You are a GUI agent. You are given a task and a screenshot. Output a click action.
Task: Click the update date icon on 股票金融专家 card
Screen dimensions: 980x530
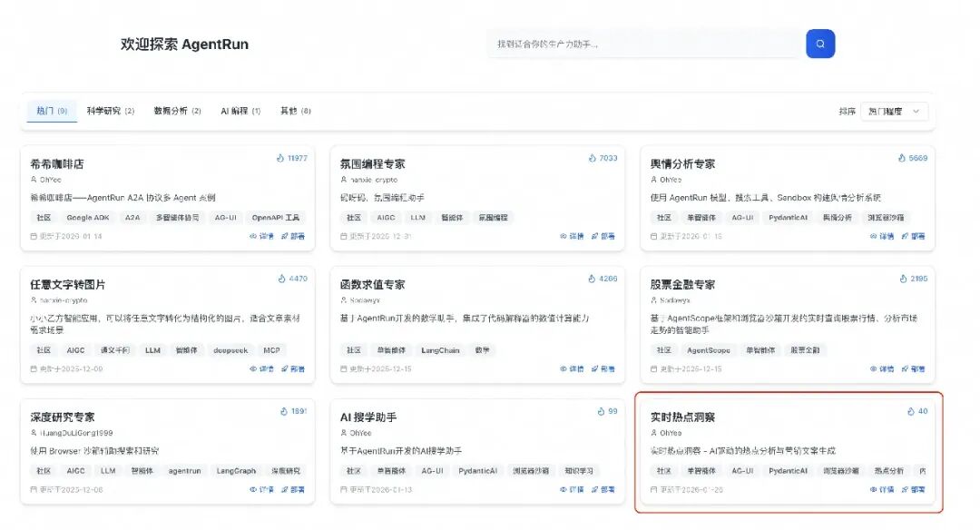pos(653,368)
